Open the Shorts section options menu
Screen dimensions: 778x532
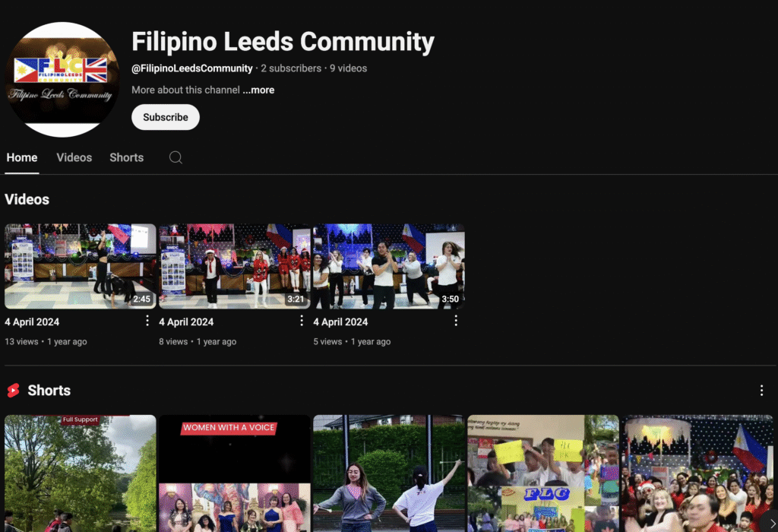(x=761, y=390)
